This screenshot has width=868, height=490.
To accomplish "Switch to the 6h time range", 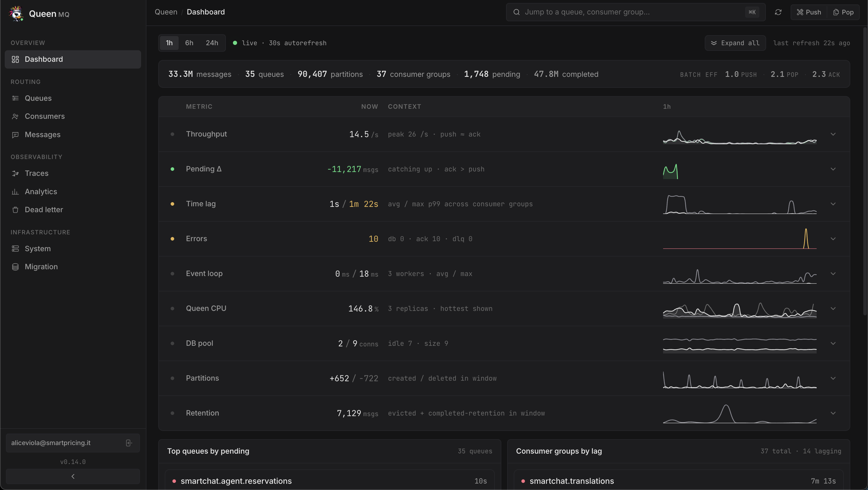I will (189, 43).
